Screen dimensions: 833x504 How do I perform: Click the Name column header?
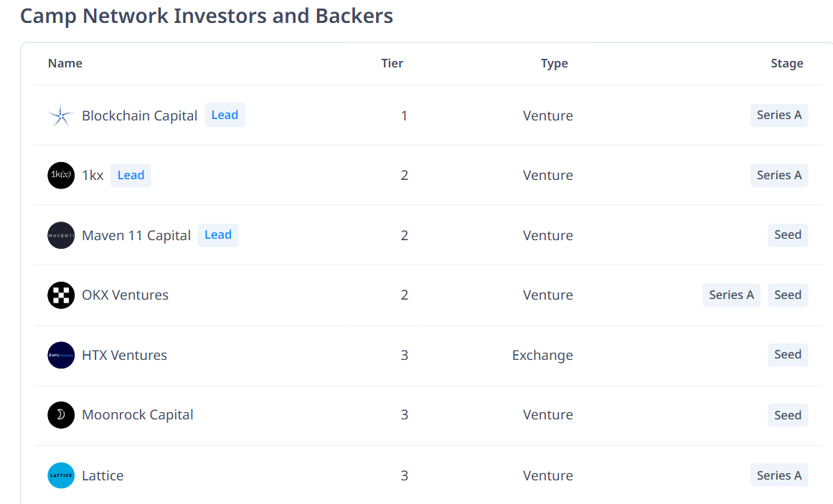(x=65, y=63)
